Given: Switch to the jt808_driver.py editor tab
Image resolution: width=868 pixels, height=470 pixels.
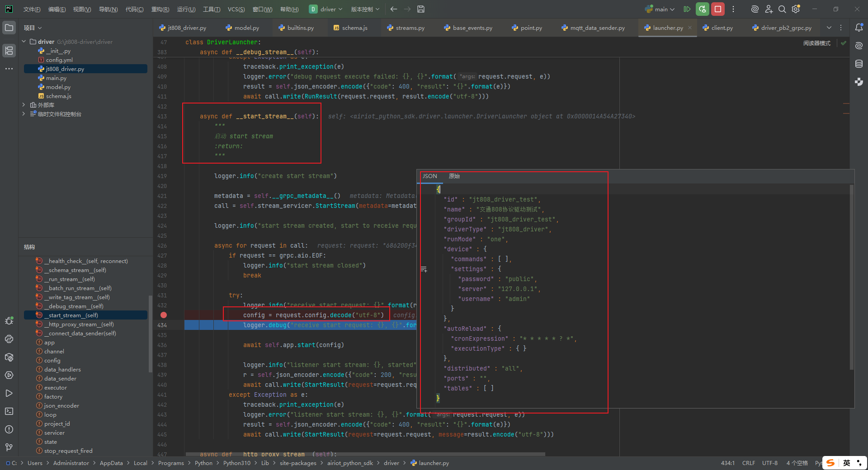Looking at the screenshot, I should tap(183, 28).
